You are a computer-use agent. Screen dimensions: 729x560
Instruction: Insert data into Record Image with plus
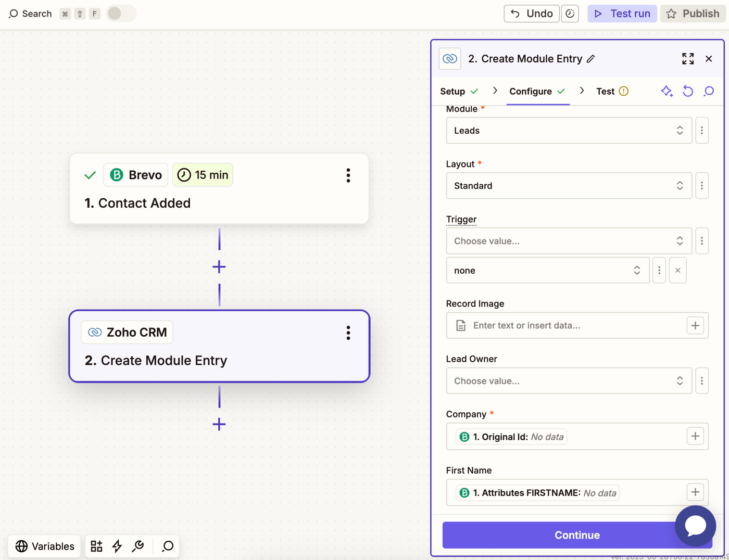695,325
